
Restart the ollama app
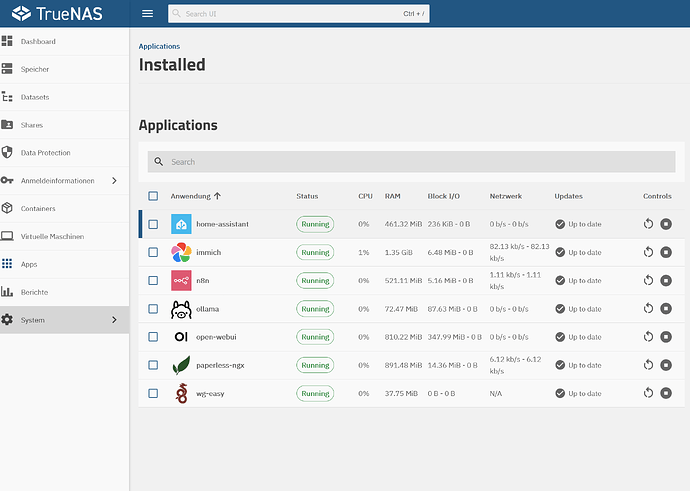tap(648, 308)
